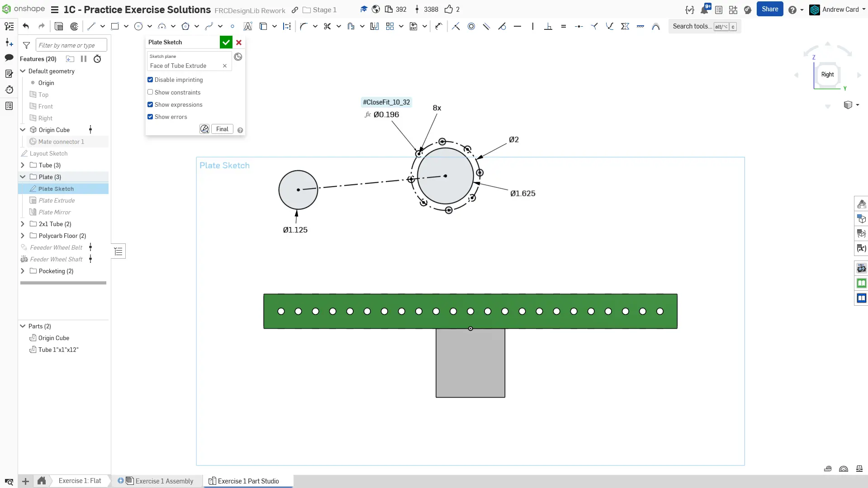
Task: Expand the Tube (3) folder
Action: pos(23,165)
